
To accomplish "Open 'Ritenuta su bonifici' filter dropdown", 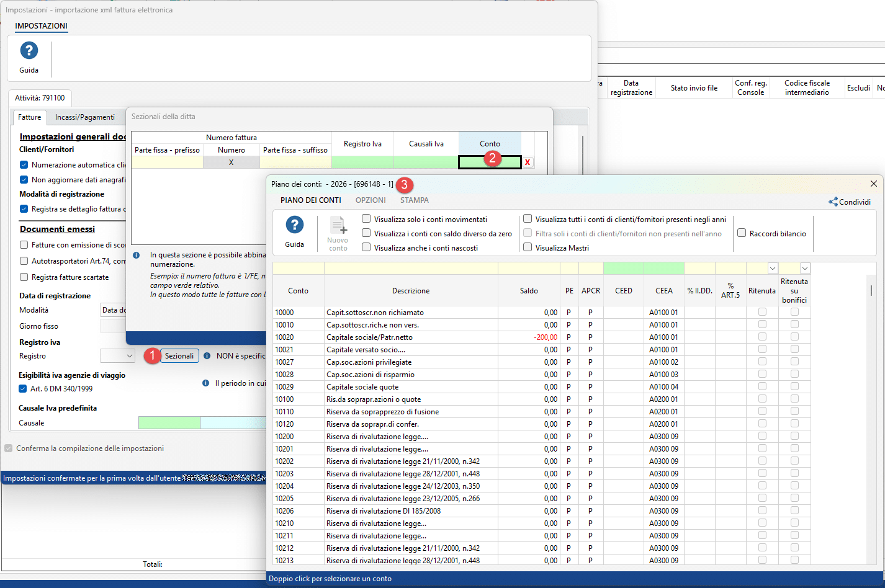I will pos(805,269).
